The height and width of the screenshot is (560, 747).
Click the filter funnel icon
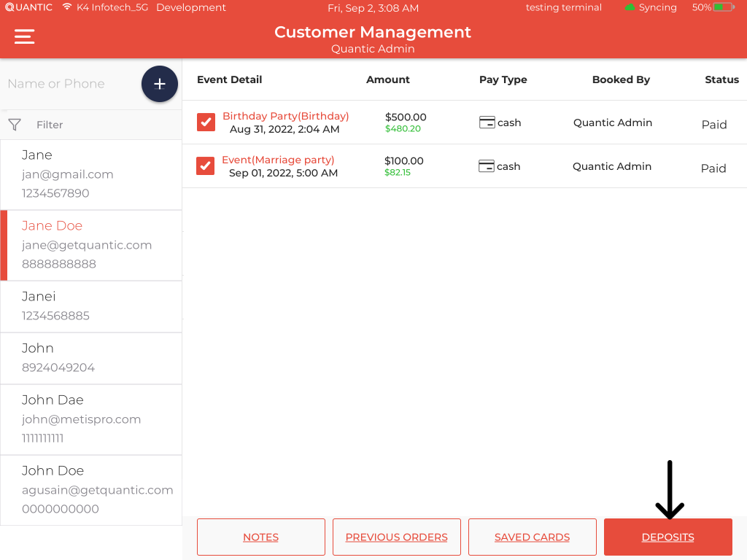[15, 125]
